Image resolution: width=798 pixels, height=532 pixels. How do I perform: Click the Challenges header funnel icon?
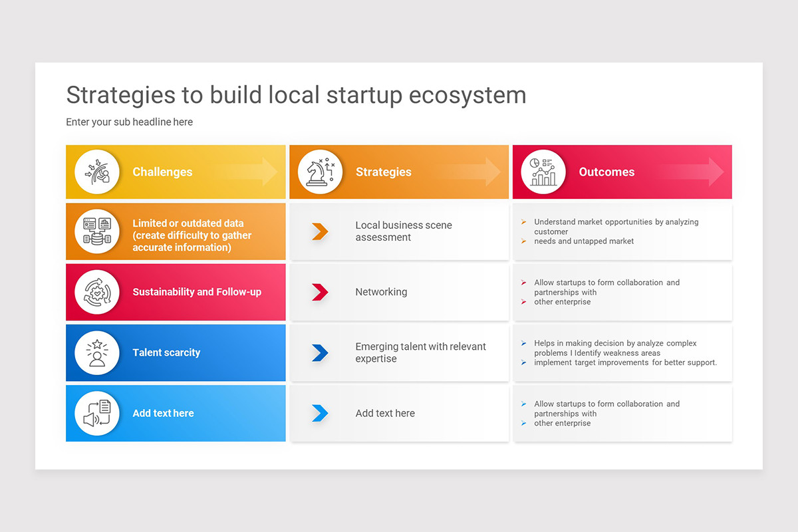[x=97, y=172]
